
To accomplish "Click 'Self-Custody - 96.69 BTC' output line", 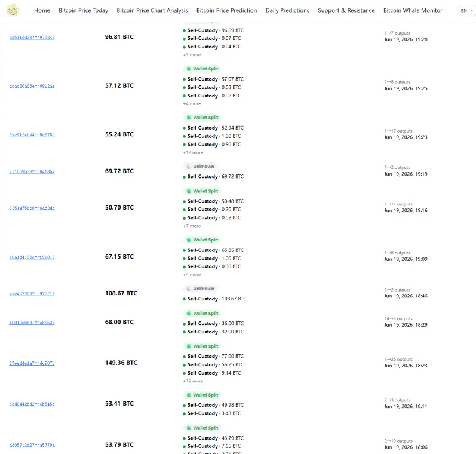I will 213,30.
